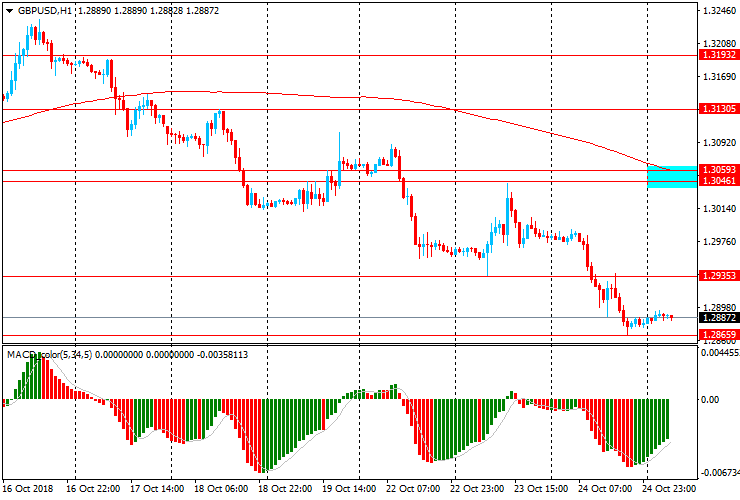Select the 19 Oct 14:00 time axis label
The height and width of the screenshot is (500, 740).
[349, 489]
